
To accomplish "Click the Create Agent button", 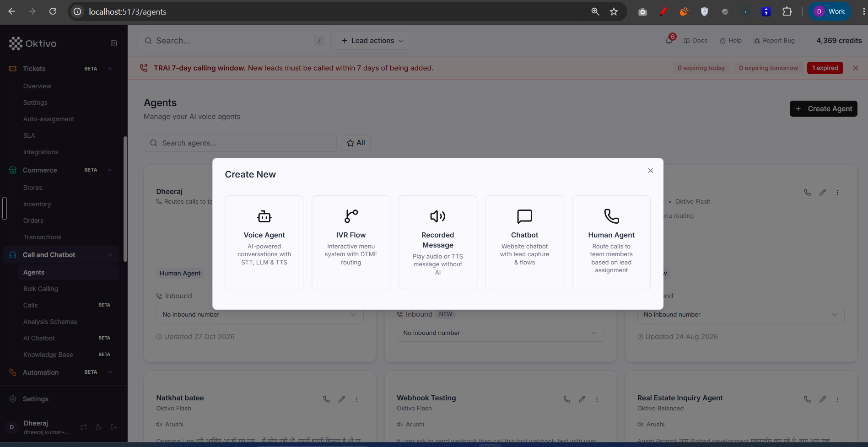I will click(x=823, y=108).
